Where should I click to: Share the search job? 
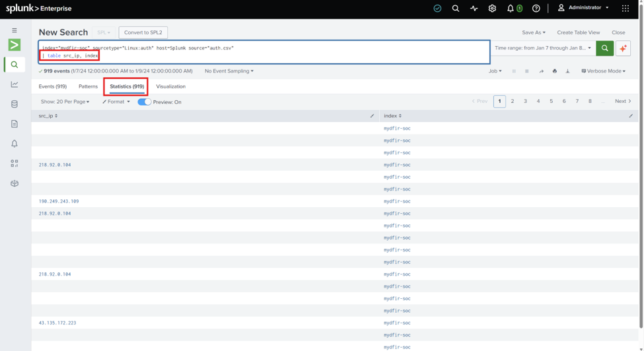542,71
